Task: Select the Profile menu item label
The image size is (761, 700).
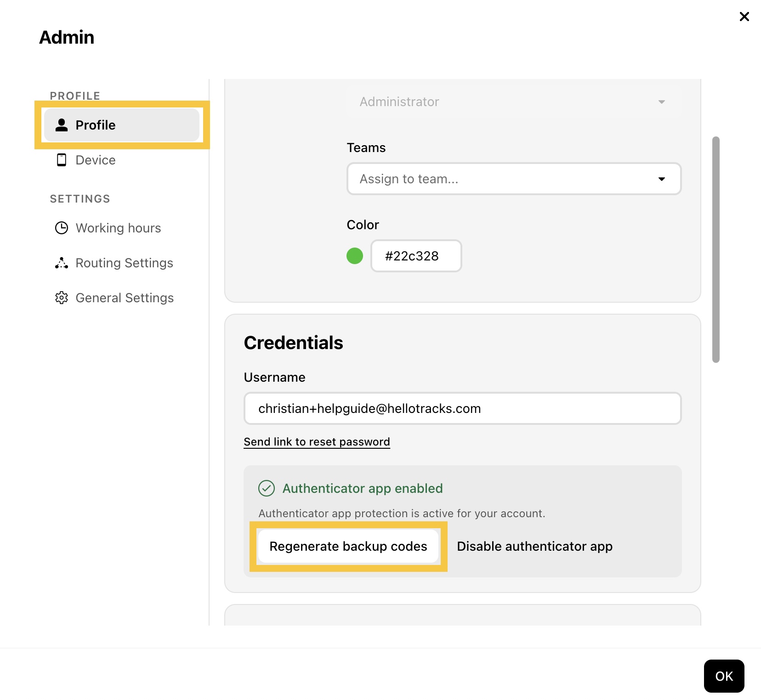Action: pos(96,125)
